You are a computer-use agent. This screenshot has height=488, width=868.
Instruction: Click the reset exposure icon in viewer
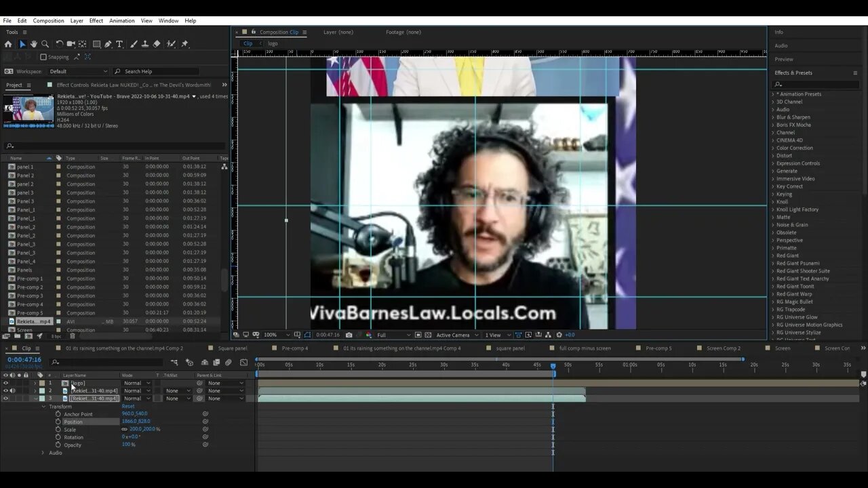pyautogui.click(x=559, y=335)
